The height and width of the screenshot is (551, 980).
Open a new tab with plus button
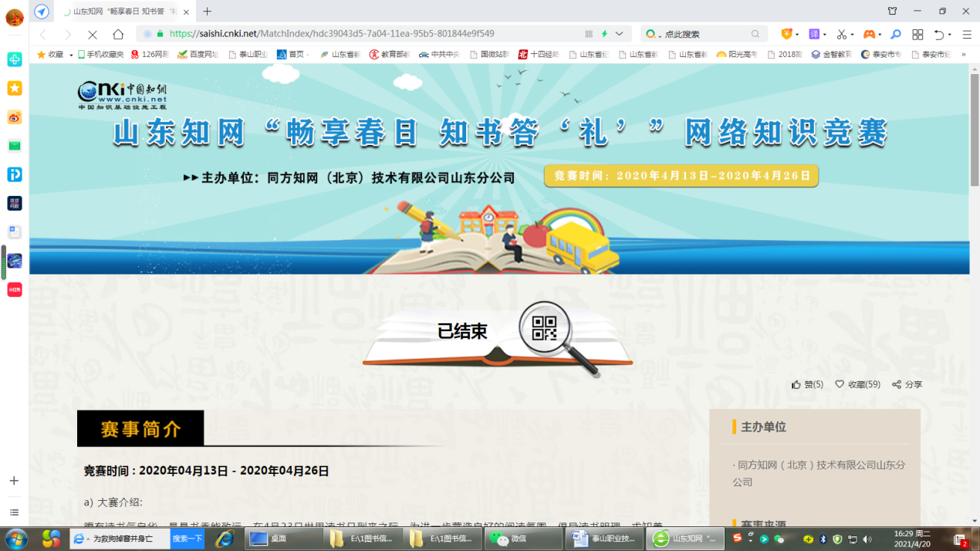207,11
